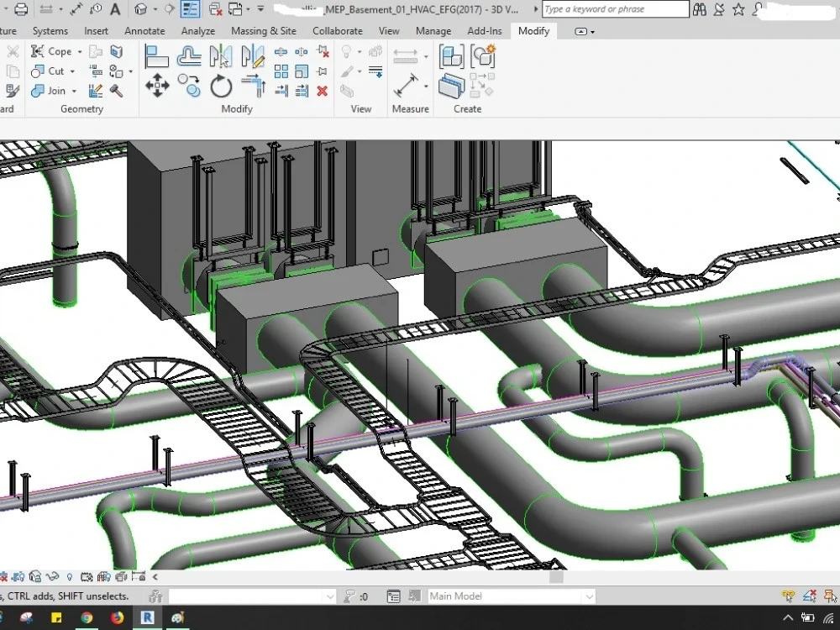
Task: Use Trim/Extend Single Element tool
Action: pos(281,91)
